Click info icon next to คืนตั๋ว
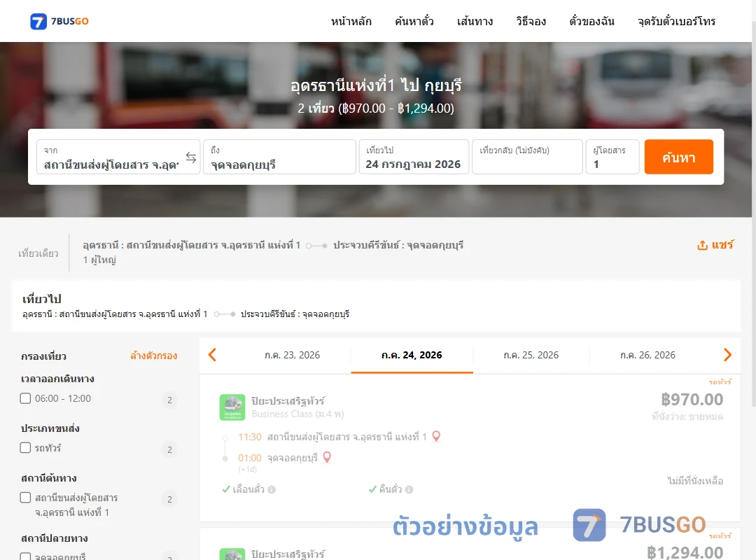Screen dimensions: 756x560 tap(409, 489)
